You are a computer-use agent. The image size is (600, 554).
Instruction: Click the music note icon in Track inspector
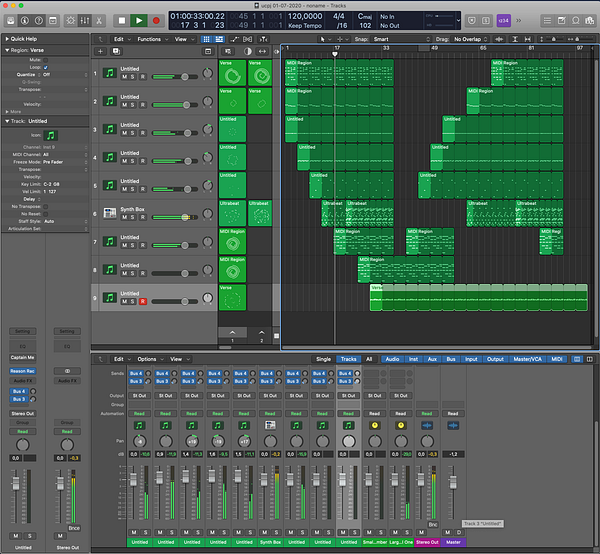coord(50,135)
